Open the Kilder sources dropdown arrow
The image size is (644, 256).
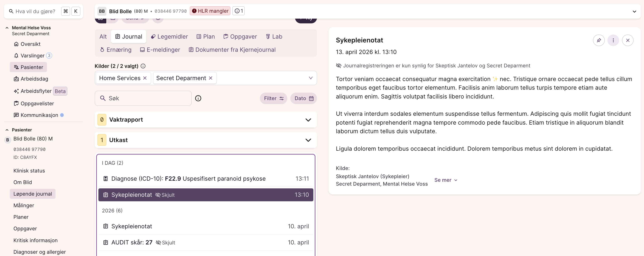click(310, 78)
